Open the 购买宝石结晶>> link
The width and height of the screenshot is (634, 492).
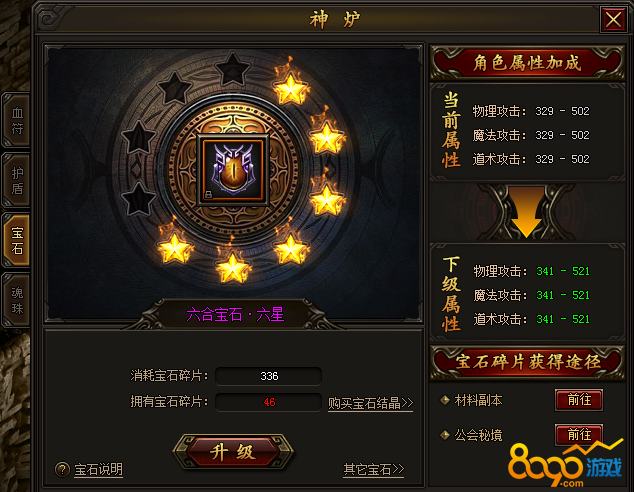pos(370,403)
